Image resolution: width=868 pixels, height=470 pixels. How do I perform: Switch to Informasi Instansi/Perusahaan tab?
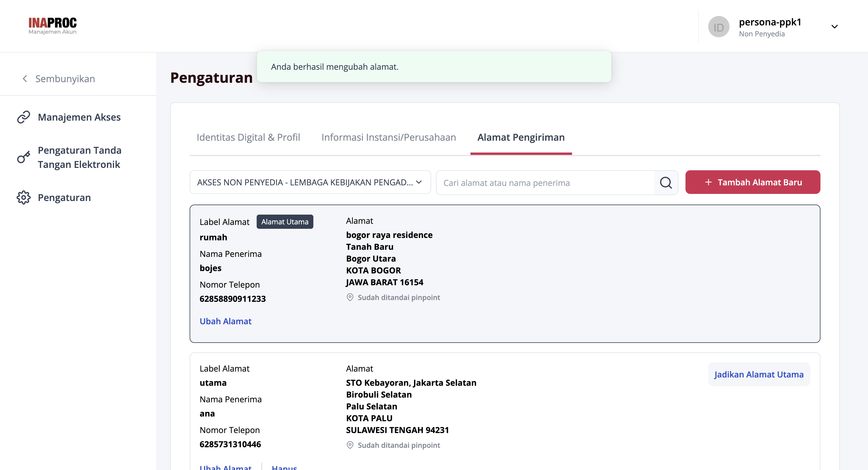pyautogui.click(x=388, y=137)
